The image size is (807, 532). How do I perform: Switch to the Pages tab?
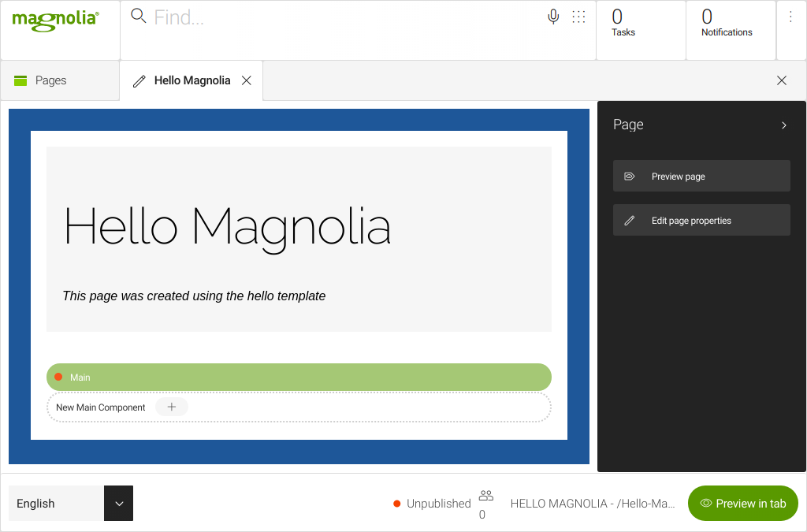click(x=60, y=80)
